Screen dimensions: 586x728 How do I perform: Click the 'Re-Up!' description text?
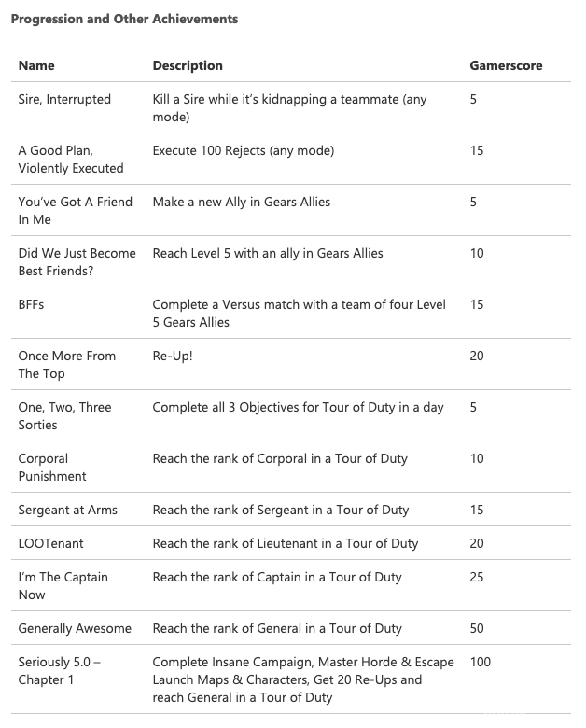coord(173,356)
